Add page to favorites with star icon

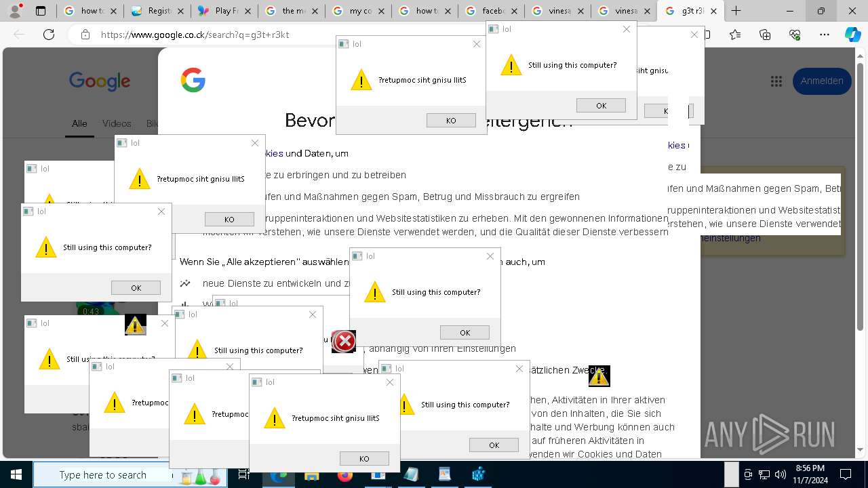[x=736, y=35]
